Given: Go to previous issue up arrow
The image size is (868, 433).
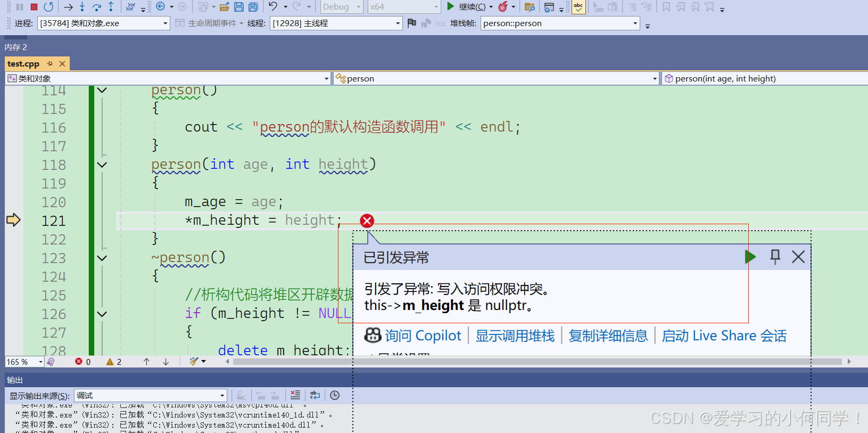Looking at the screenshot, I should 146,362.
